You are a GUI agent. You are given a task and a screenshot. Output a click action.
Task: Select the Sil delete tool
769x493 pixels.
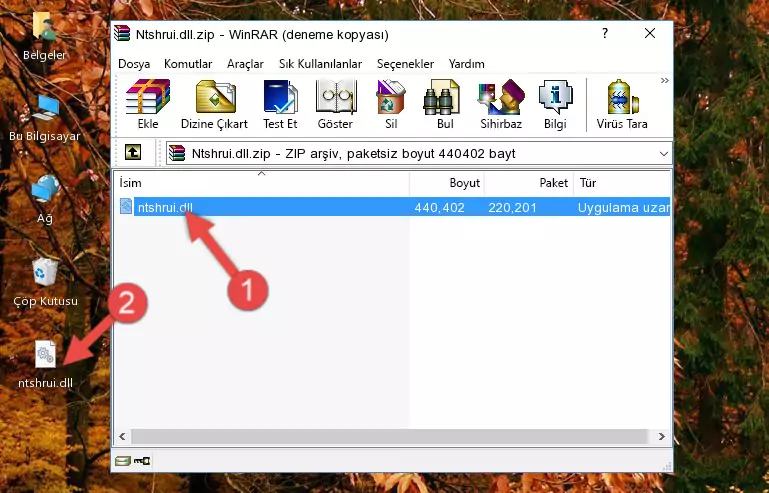391,104
